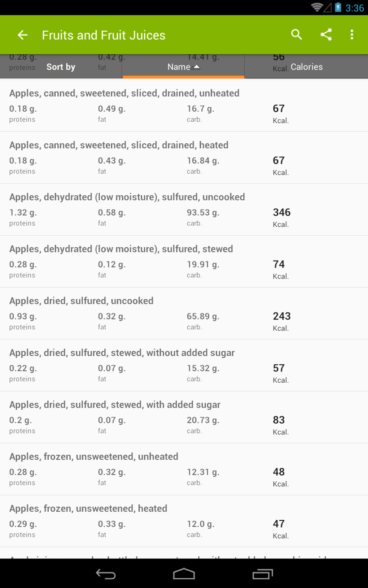Viewport: 368px width, 588px height.
Task: Open the three-dot overflow menu
Action: (x=352, y=35)
